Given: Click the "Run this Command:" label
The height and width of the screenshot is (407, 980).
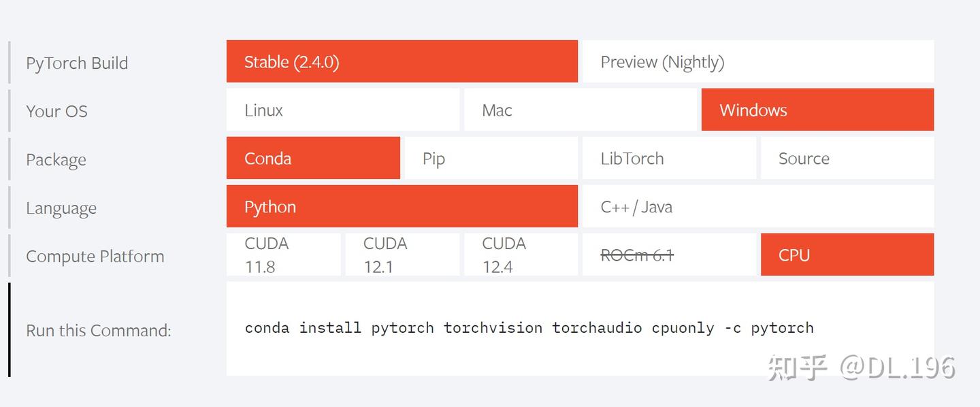Looking at the screenshot, I should 99,331.
